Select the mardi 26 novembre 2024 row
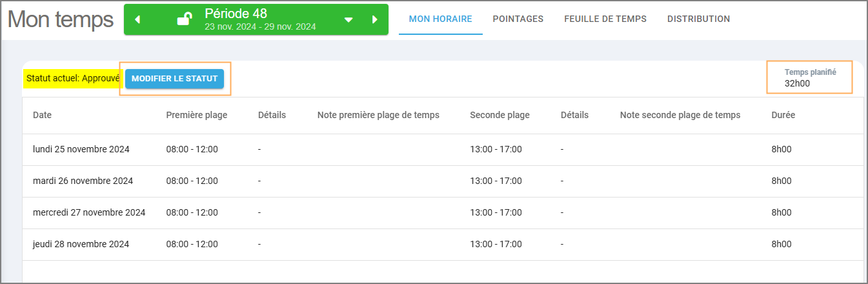 (x=83, y=181)
